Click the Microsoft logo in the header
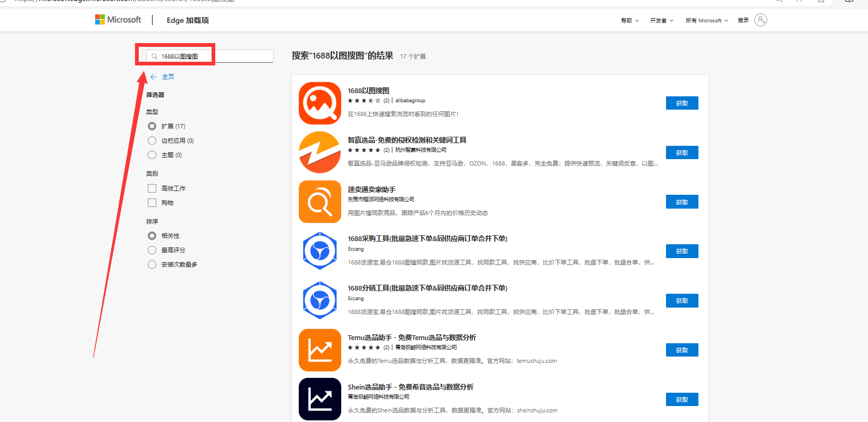Image resolution: width=868 pixels, height=422 pixels. point(118,20)
